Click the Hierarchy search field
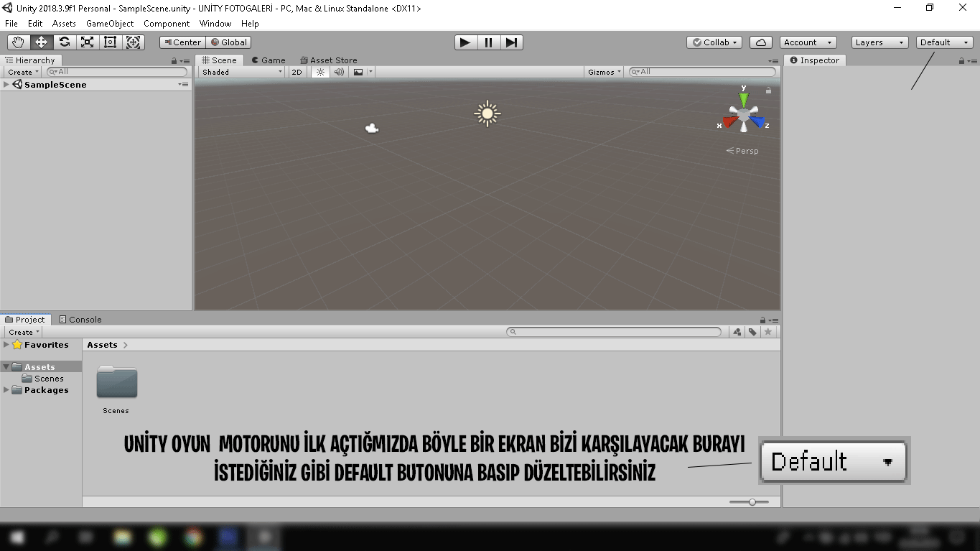 (117, 72)
